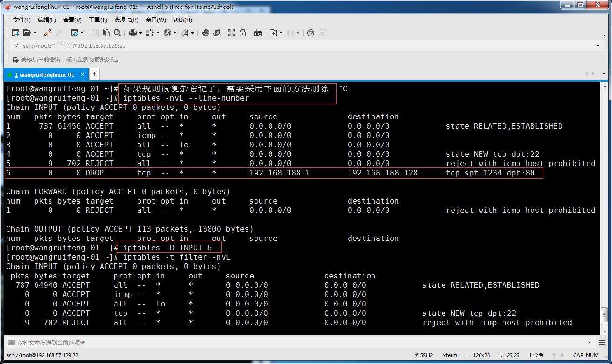
Task: Click the status bar up arrow icon
Action: pyautogui.click(x=554, y=355)
